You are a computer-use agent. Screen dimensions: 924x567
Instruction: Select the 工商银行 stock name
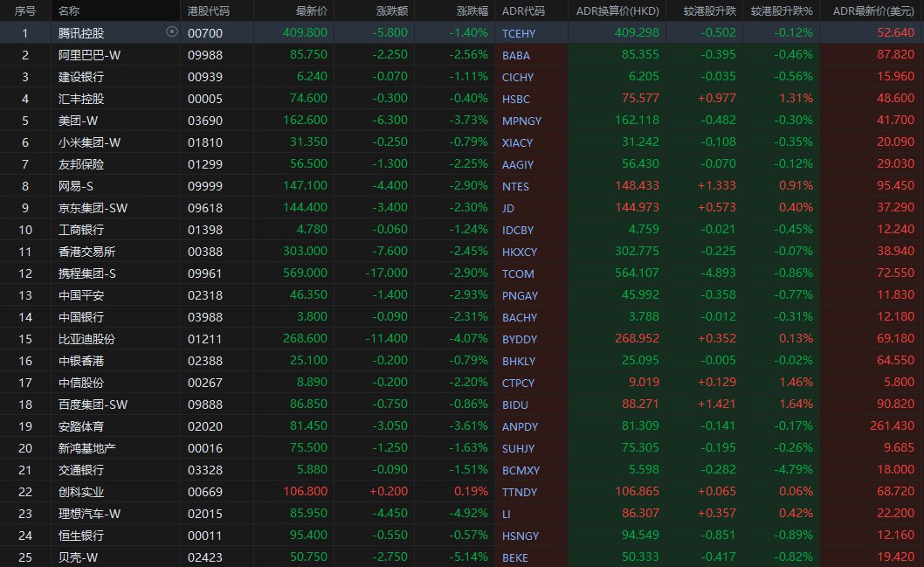[x=80, y=229]
